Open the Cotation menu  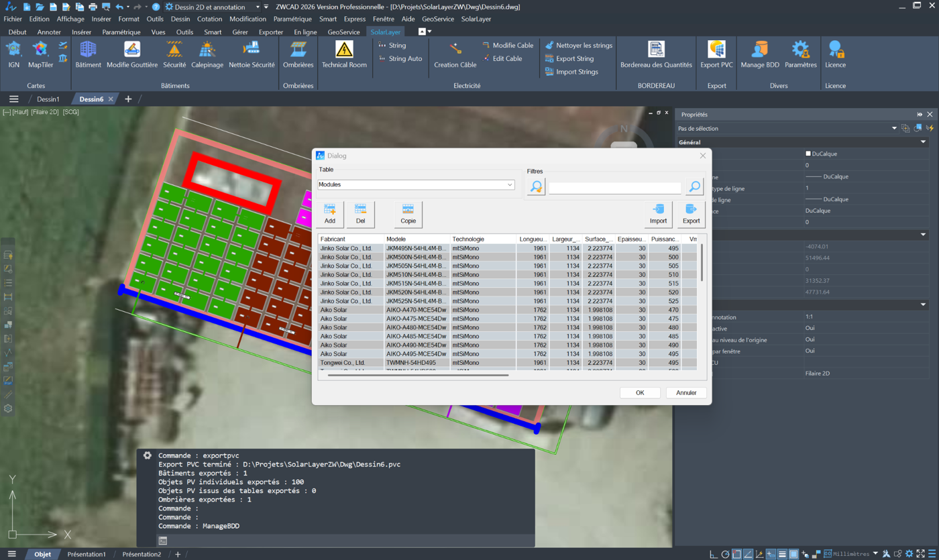[209, 19]
